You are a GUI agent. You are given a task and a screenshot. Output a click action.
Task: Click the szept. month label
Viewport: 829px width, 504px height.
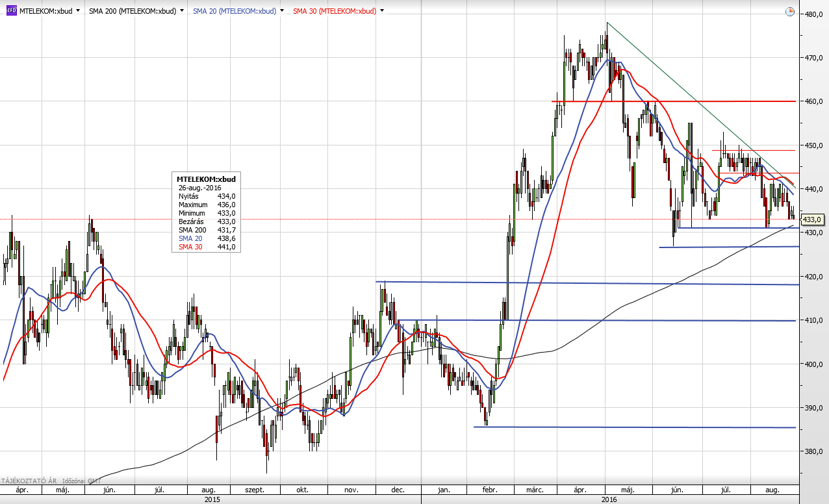pyautogui.click(x=255, y=490)
